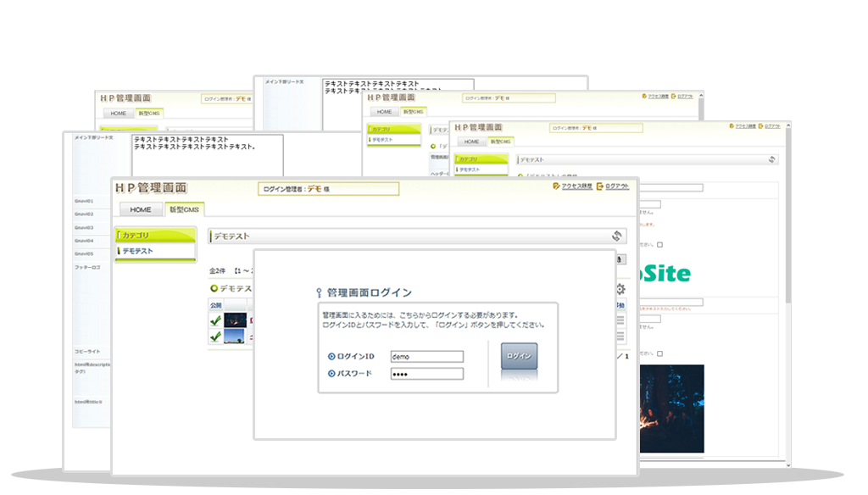Click scrollbar down arrow in rightmost window
This screenshot has height=495, width=868.
point(788,465)
